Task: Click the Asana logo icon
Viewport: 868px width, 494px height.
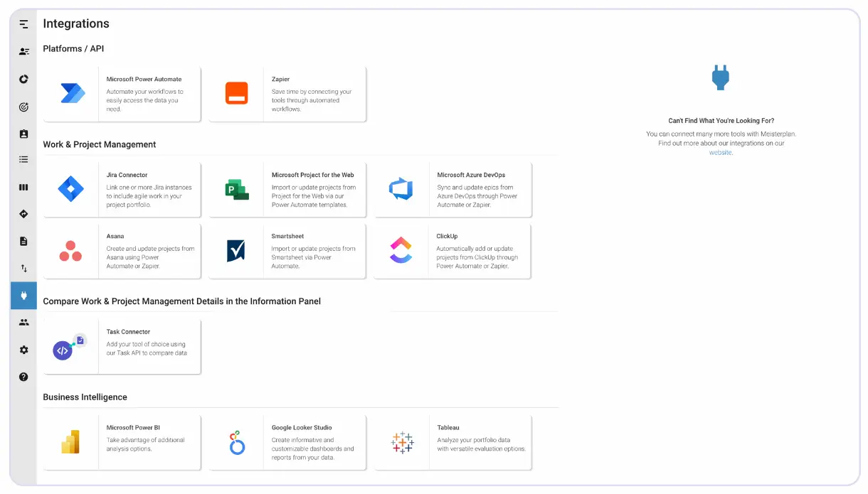Action: pos(70,252)
